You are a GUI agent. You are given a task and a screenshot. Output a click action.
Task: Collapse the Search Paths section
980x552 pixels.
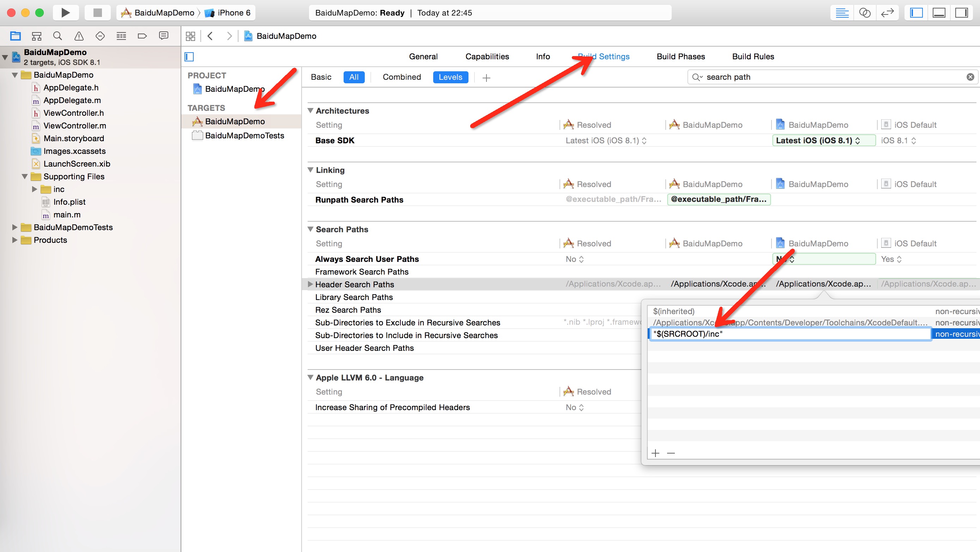(x=310, y=229)
